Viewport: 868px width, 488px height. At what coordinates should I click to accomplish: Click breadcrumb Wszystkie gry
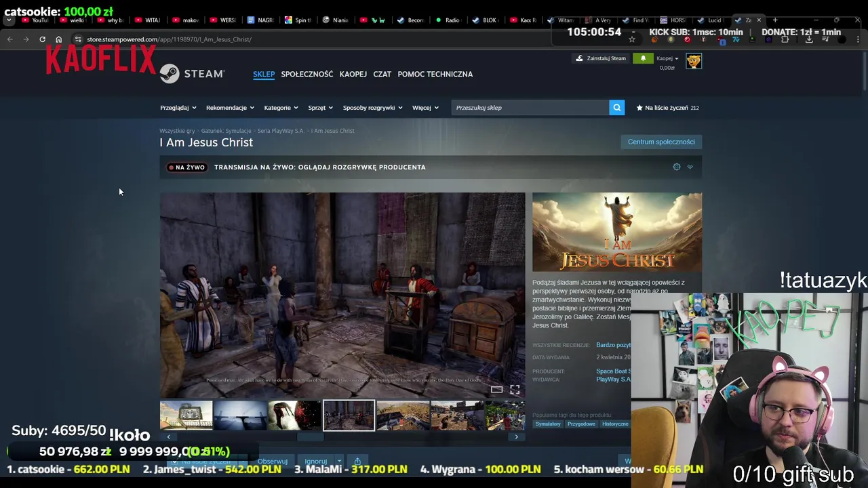[x=177, y=131]
